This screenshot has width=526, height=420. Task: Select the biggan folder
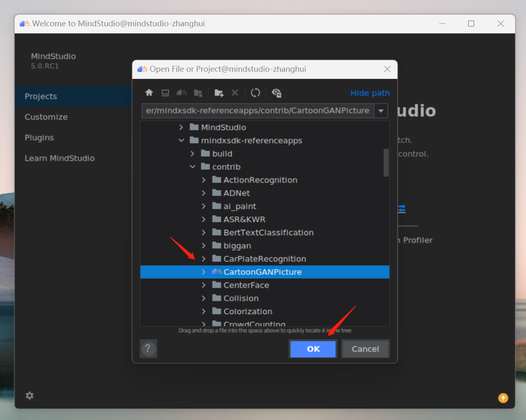[x=265, y=246]
